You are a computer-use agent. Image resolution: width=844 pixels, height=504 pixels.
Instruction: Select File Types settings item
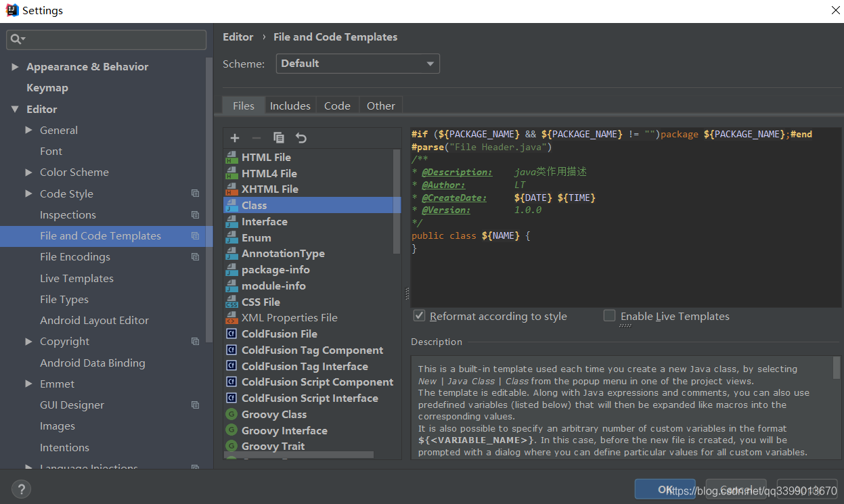[64, 300]
